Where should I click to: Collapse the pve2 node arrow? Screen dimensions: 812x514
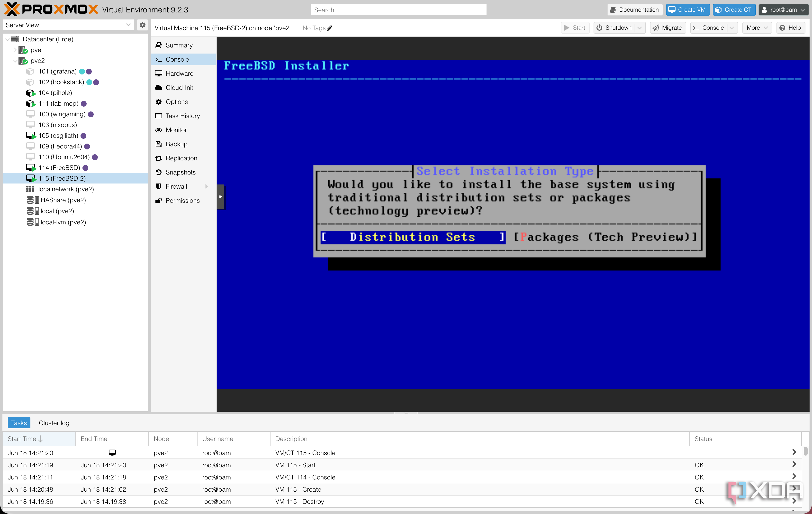15,61
